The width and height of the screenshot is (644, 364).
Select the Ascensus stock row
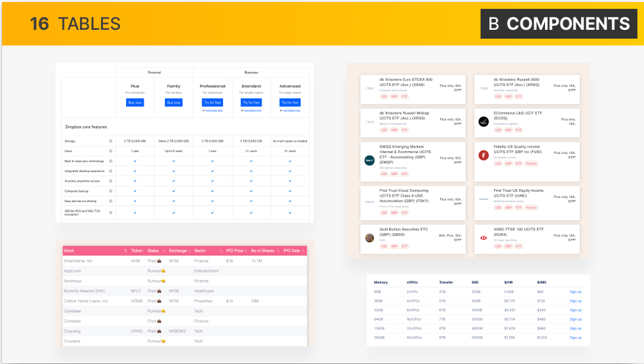click(185, 281)
